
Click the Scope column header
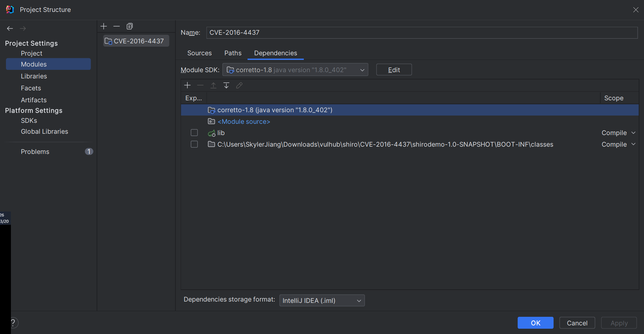coord(619,98)
